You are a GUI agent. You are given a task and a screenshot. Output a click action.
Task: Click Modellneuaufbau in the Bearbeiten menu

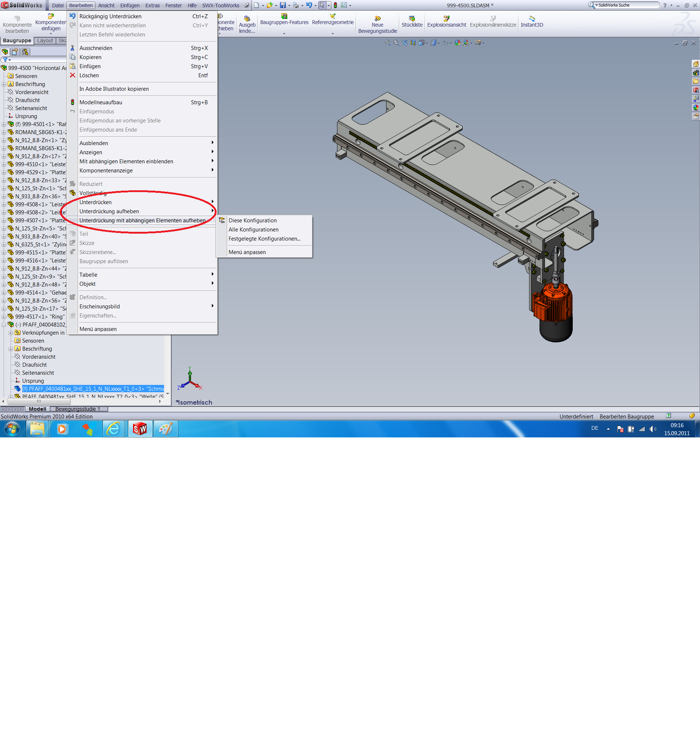(x=101, y=102)
